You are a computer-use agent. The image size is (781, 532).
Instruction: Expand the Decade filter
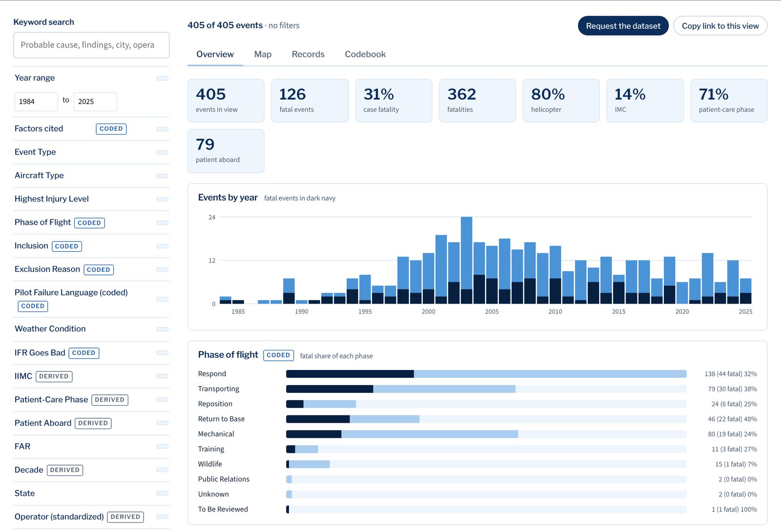(92, 470)
